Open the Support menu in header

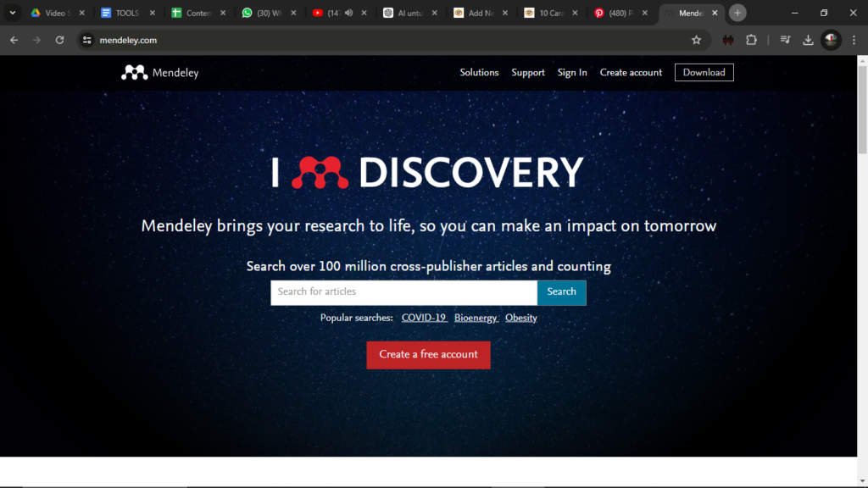click(x=528, y=73)
